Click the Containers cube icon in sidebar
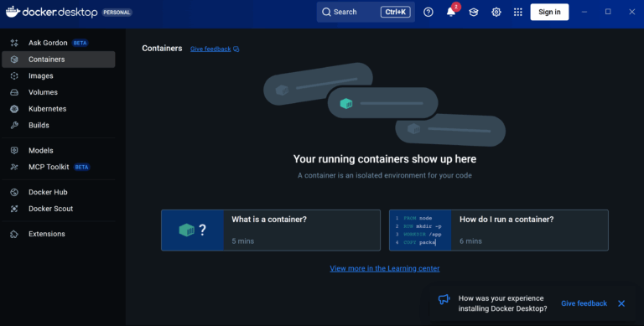The image size is (644, 326). point(14,60)
